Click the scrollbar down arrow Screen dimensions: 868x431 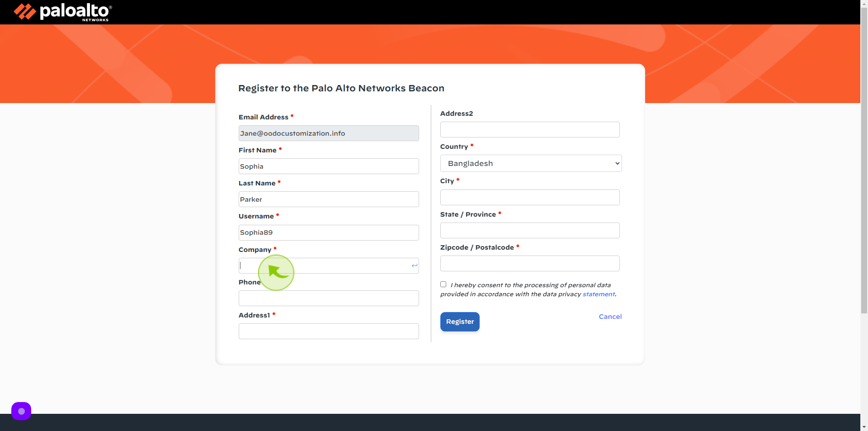click(x=864, y=427)
